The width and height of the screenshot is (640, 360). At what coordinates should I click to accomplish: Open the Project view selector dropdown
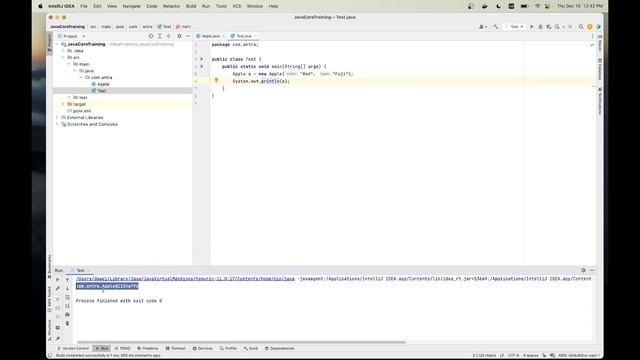[71, 36]
